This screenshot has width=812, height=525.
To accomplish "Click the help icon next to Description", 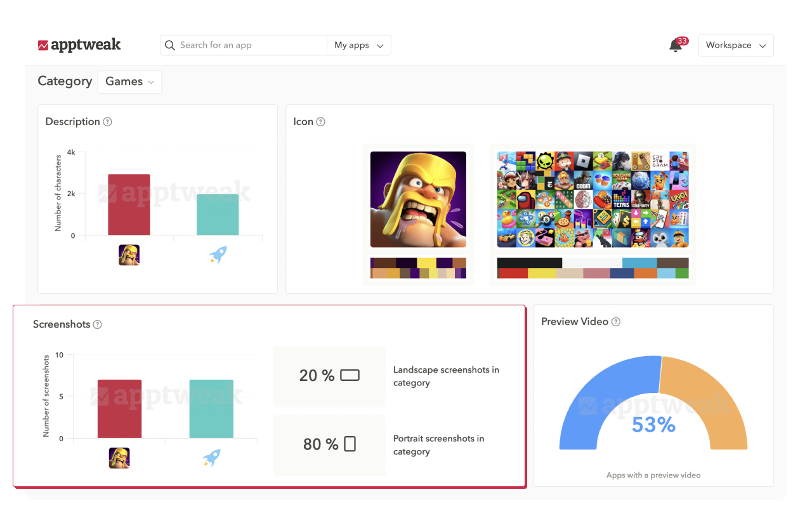I will [107, 122].
